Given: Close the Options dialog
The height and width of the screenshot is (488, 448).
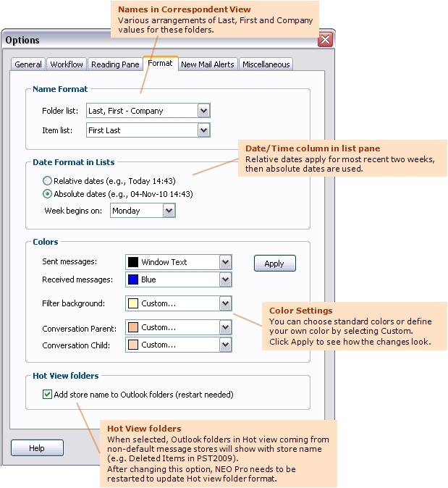Looking at the screenshot, I should pos(326,40).
